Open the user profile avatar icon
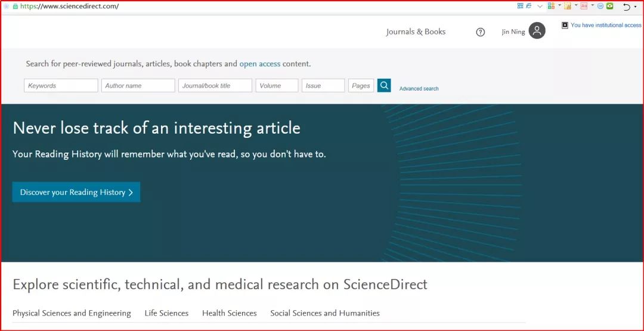This screenshot has width=644, height=331. point(537,31)
